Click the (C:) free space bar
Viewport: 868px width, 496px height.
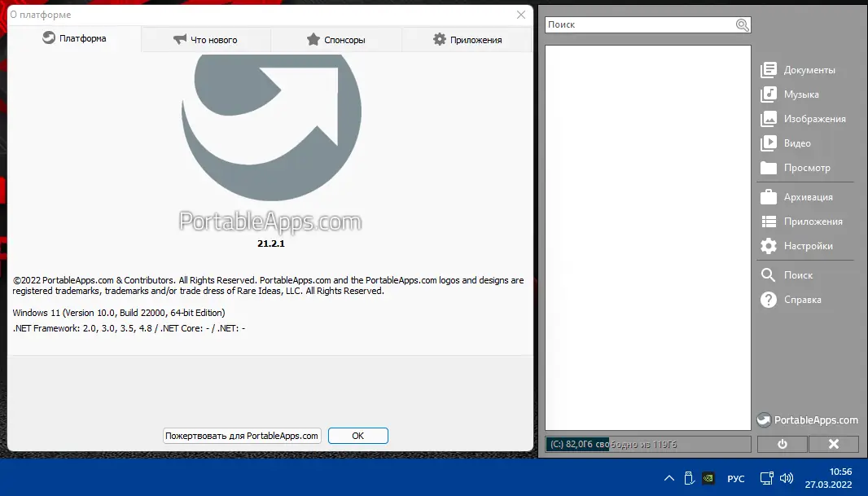coord(647,444)
